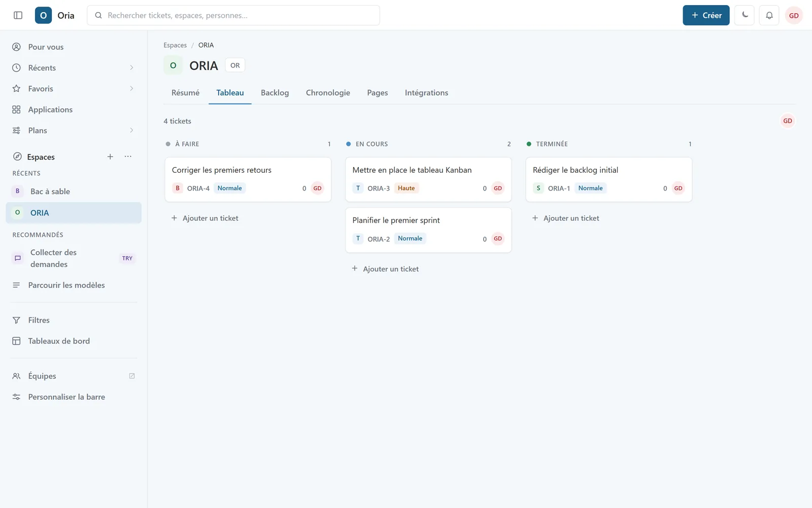
Task: Click the Normale priority badge on ORIA-2
Action: [410, 238]
